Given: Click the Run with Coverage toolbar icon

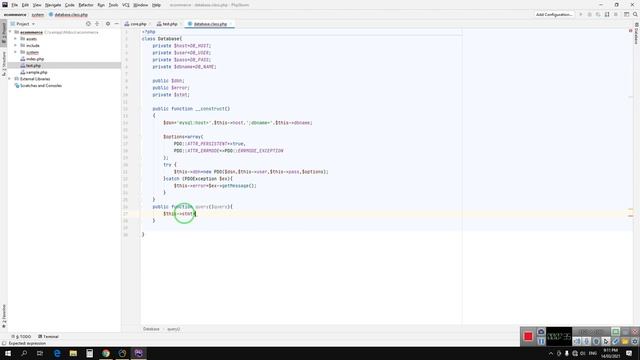Looking at the screenshot, I should tap(598, 14).
